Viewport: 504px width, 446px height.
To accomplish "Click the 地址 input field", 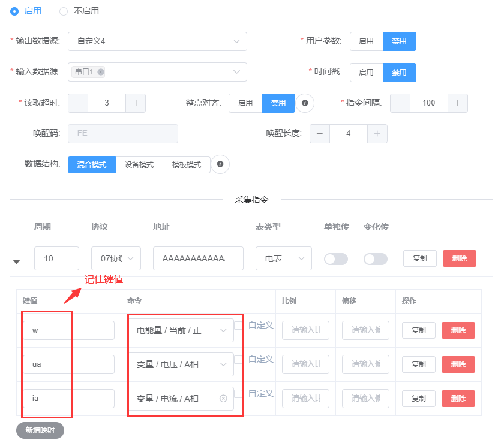I will click(198, 258).
